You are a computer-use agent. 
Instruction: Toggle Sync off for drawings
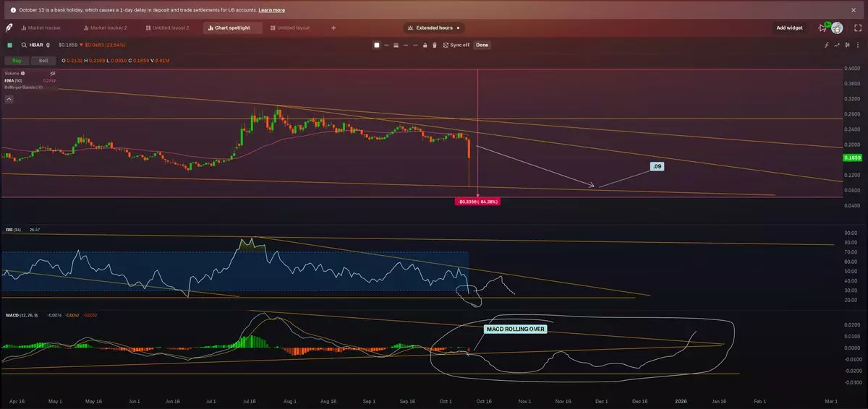click(x=456, y=45)
